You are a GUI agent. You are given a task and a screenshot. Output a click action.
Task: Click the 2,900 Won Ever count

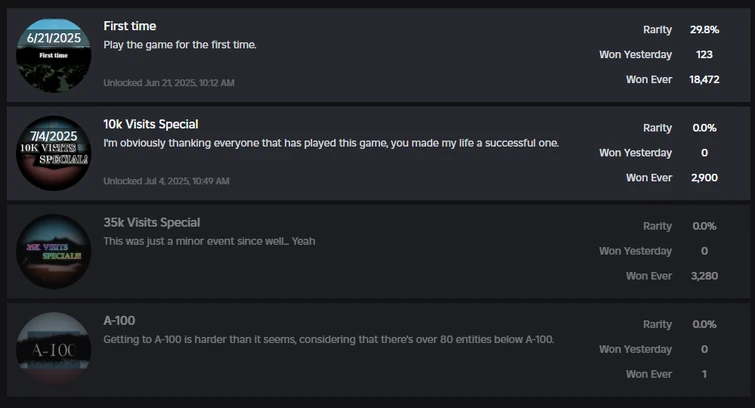704,177
